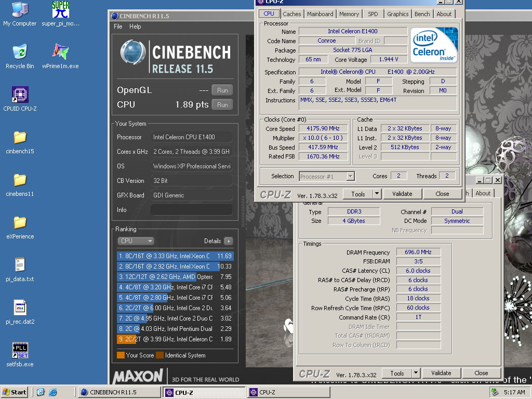Expand the ranking Details arrow
The width and height of the screenshot is (532, 399).
click(x=229, y=241)
